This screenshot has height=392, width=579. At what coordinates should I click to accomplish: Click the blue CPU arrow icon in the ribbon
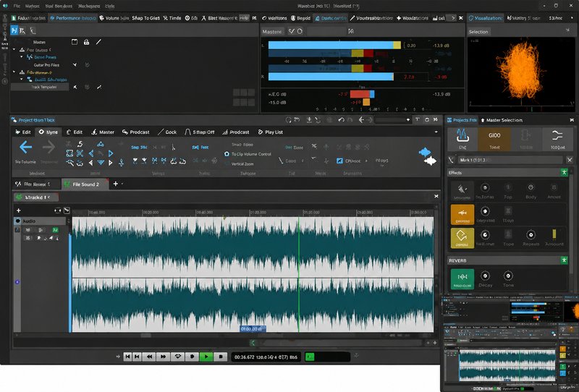point(339,161)
